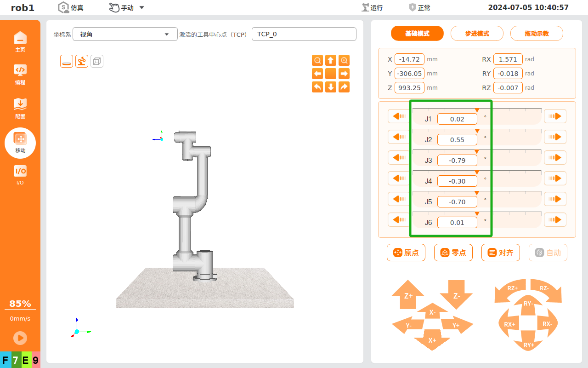The height and width of the screenshot is (368, 588).
Task: Show the base plate view icon
Action: [67, 61]
